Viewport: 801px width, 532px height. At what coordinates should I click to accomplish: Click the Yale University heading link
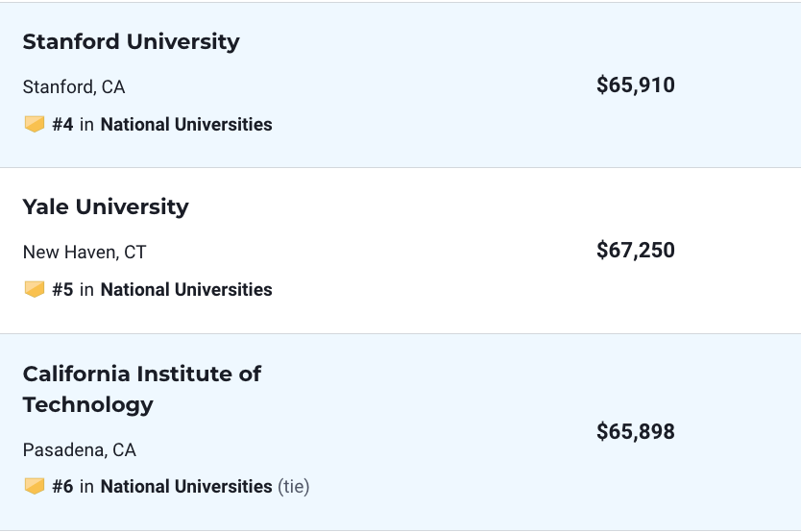coord(106,207)
